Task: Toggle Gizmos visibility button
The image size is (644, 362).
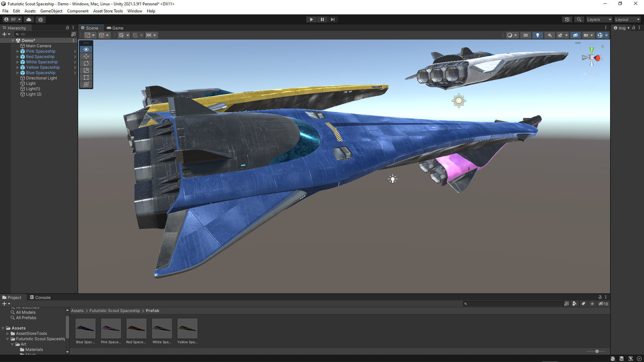Action: click(x=600, y=35)
